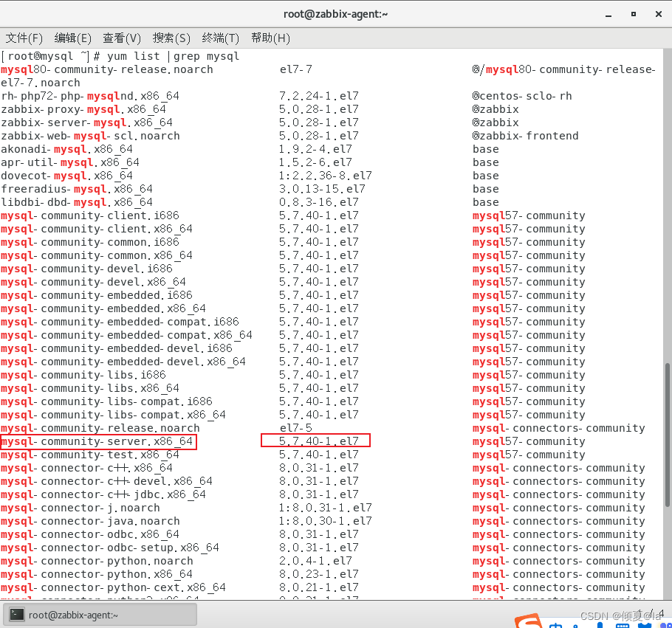The image size is (672, 628).
Task: Click version 2.0.4-1.el7 of connector-python.noarch
Action: coord(315,561)
